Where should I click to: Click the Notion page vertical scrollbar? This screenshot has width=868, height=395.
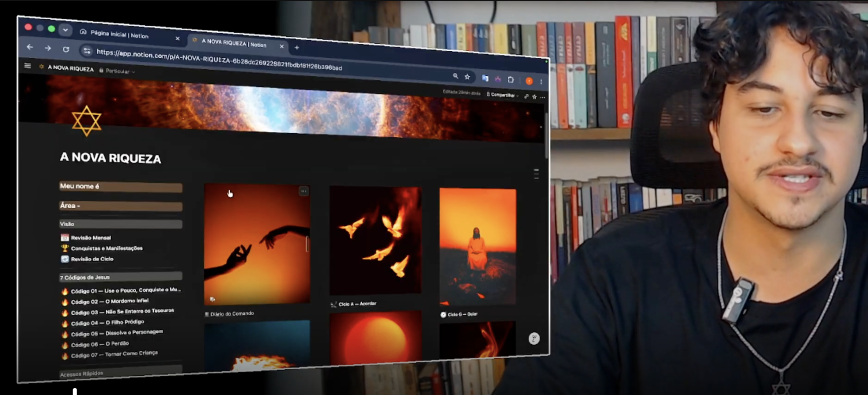pyautogui.click(x=547, y=136)
